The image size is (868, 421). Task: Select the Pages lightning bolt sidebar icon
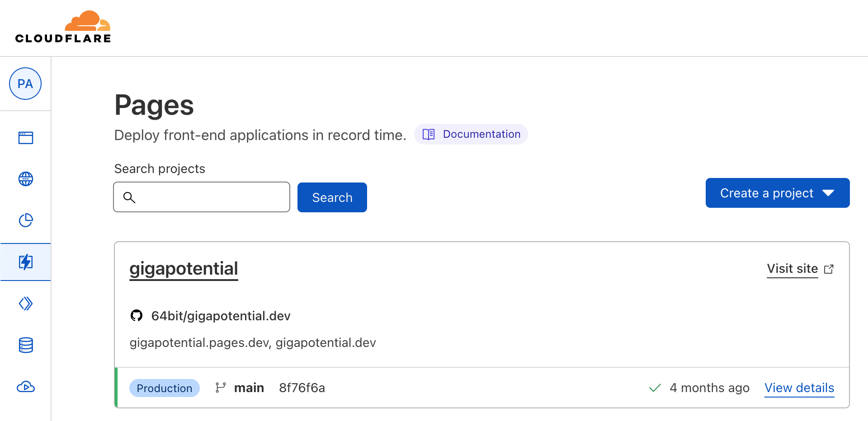(x=26, y=262)
